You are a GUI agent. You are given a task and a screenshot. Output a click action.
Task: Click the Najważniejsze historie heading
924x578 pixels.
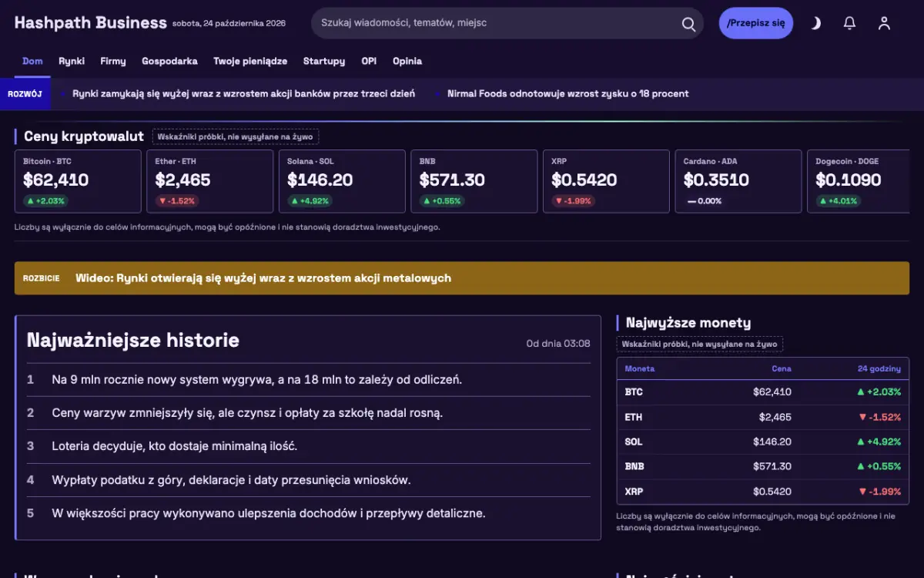(133, 341)
